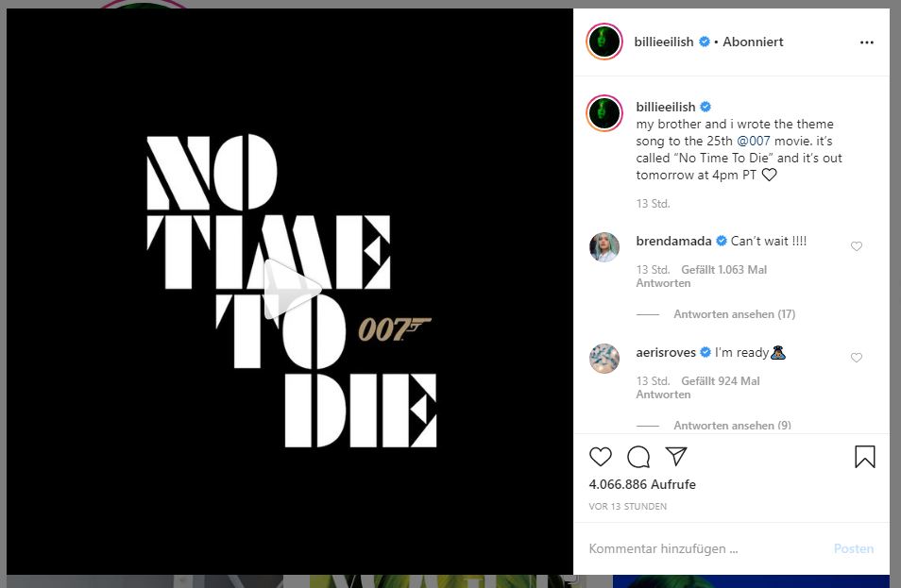Image resolution: width=901 pixels, height=588 pixels.
Task: Open billieeilish username link in caption
Action: click(666, 107)
